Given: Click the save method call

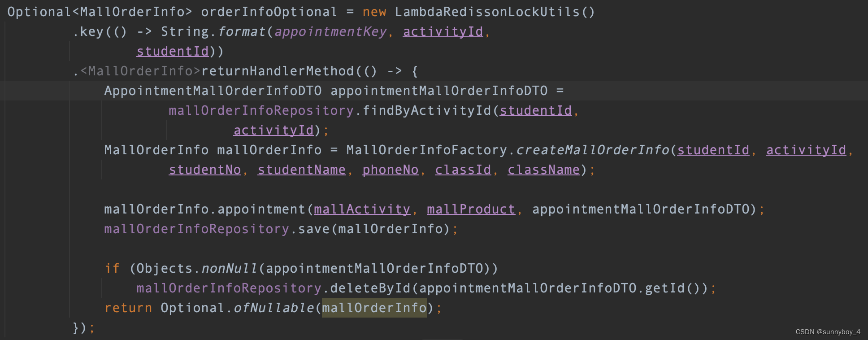Looking at the screenshot, I should [314, 229].
